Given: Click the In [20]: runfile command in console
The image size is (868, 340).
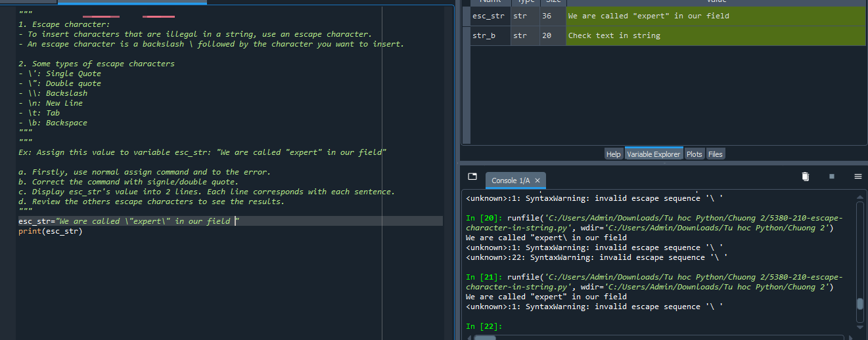Looking at the screenshot, I should (654, 223).
